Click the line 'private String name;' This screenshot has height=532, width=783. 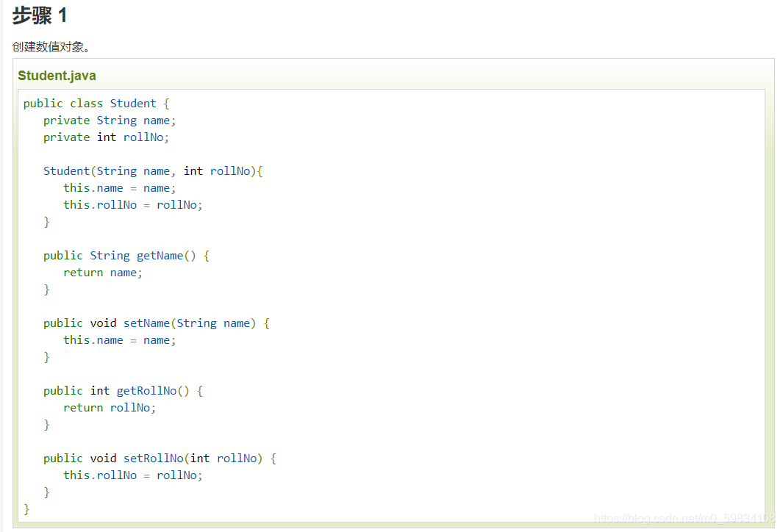(110, 121)
